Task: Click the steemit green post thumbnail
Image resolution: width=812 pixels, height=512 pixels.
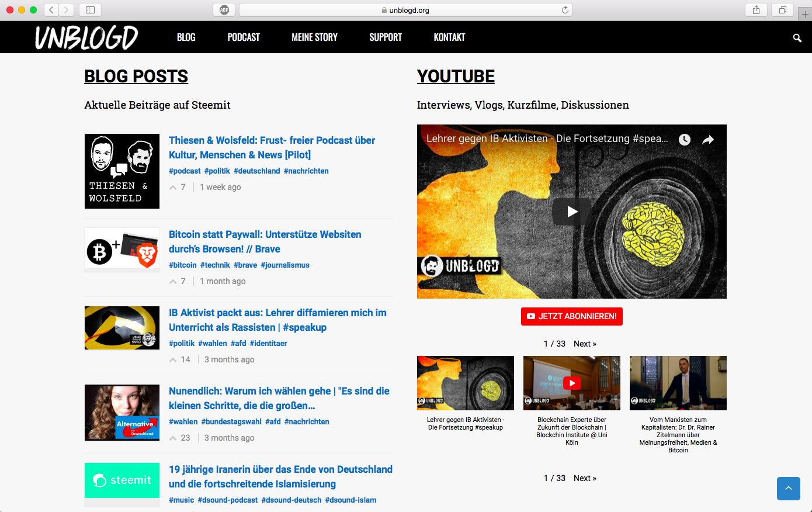Action: pos(122,480)
